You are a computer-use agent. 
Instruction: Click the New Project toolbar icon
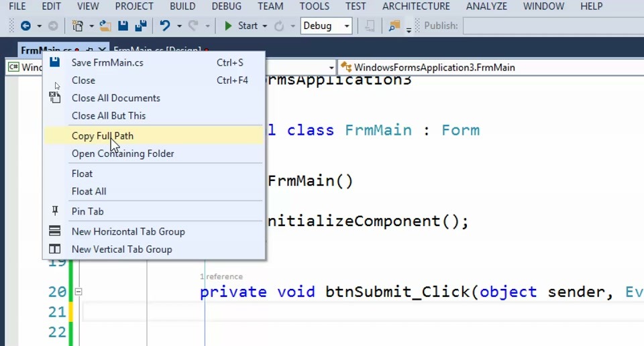pos(77,26)
